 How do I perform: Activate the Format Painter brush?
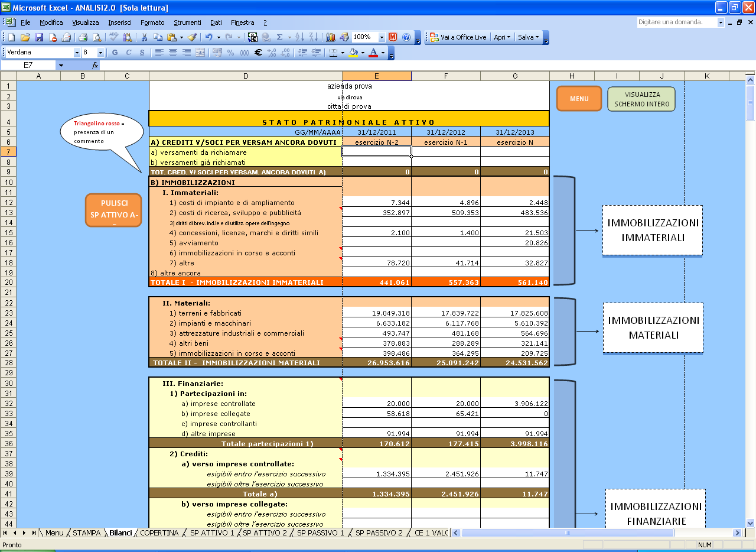(x=192, y=37)
